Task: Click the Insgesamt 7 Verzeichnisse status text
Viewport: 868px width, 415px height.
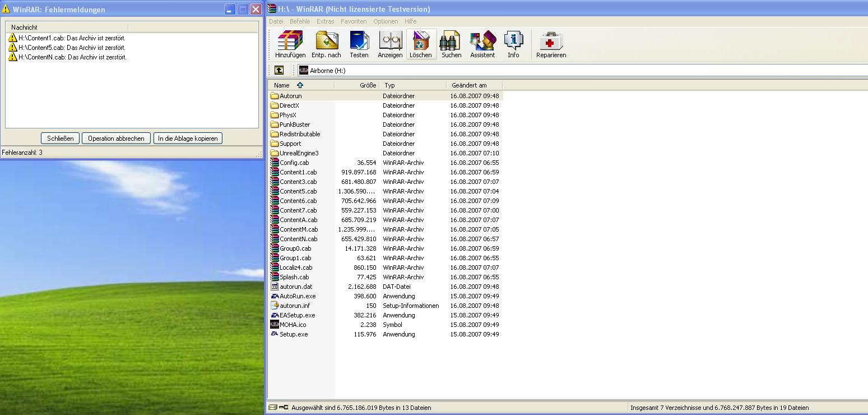Action: pos(720,408)
